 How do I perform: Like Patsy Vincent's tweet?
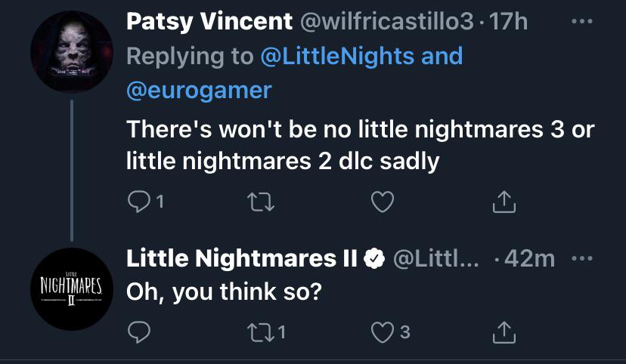(384, 202)
